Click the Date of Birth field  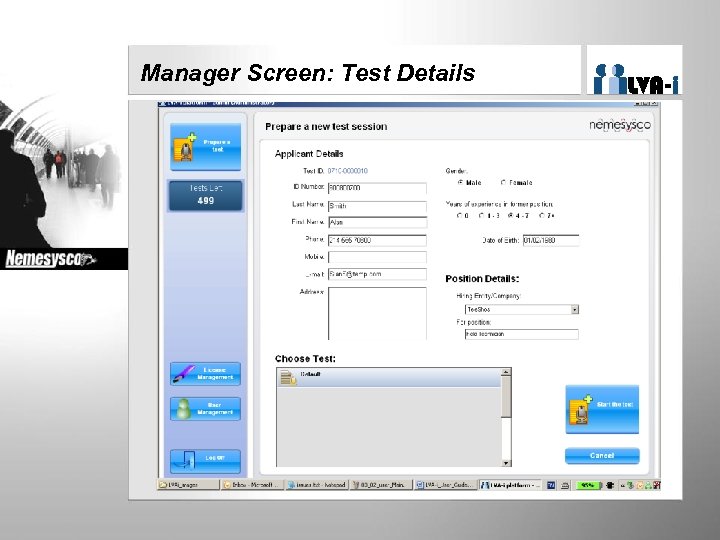(x=551, y=240)
